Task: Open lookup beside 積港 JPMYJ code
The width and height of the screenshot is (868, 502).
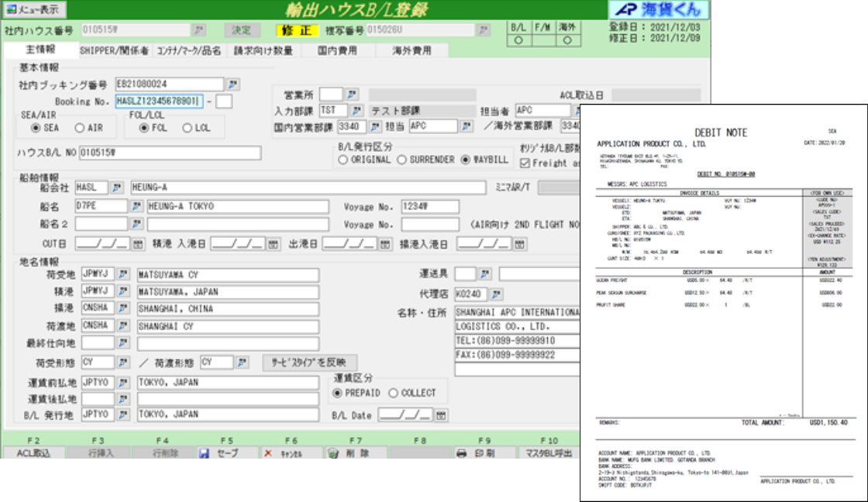Action: point(123,291)
